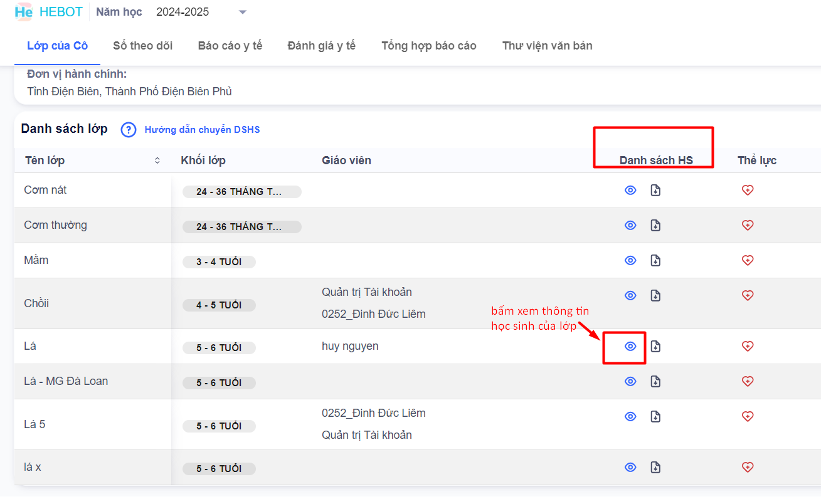The width and height of the screenshot is (821, 504).
Task: Go to Thư viện văn bản tab
Action: [547, 46]
